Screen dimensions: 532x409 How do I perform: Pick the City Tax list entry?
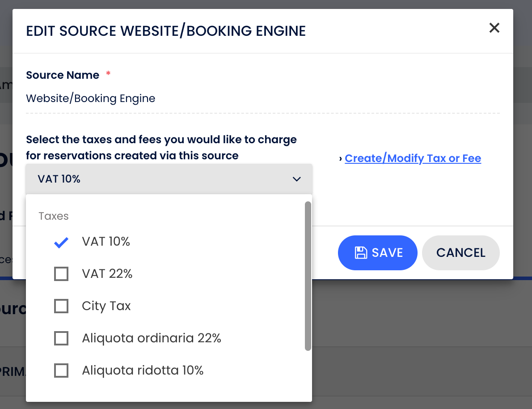[106, 306]
